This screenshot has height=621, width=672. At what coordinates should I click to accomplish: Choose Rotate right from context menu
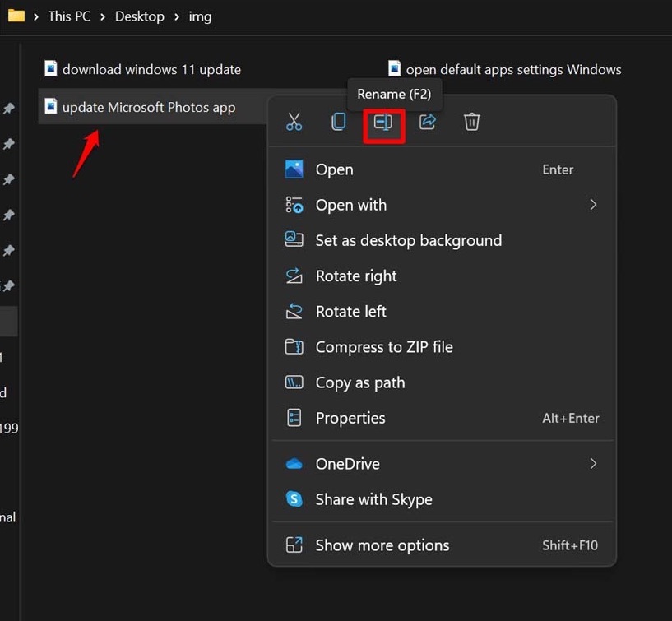pyautogui.click(x=356, y=276)
